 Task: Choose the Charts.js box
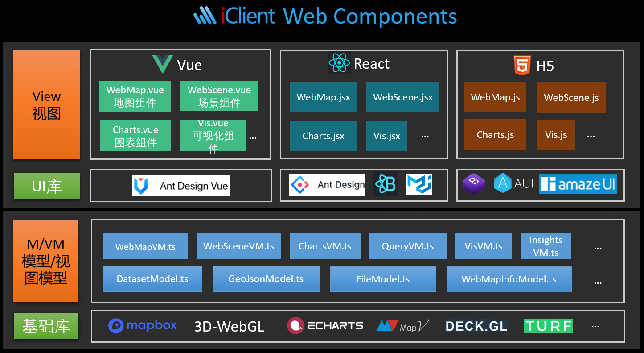pos(495,134)
